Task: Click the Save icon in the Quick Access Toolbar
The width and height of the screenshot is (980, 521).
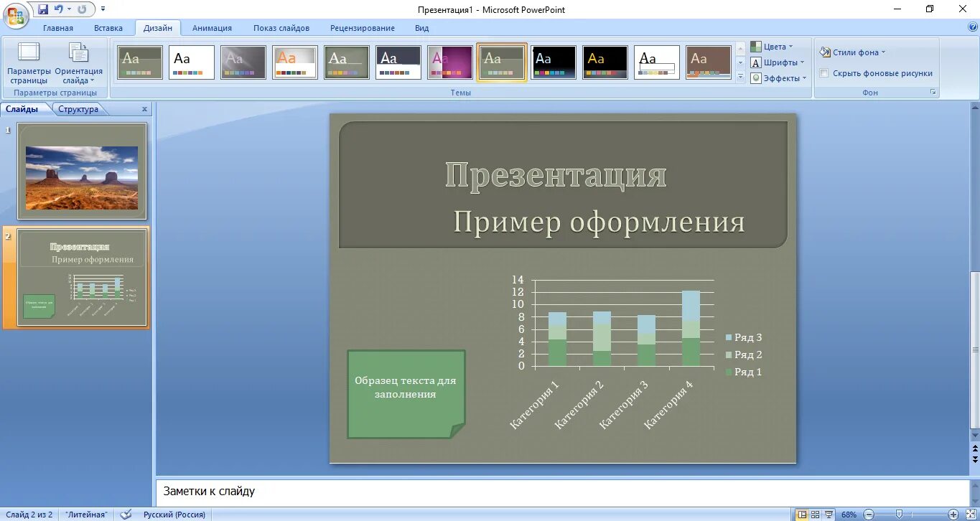Action: [x=43, y=9]
